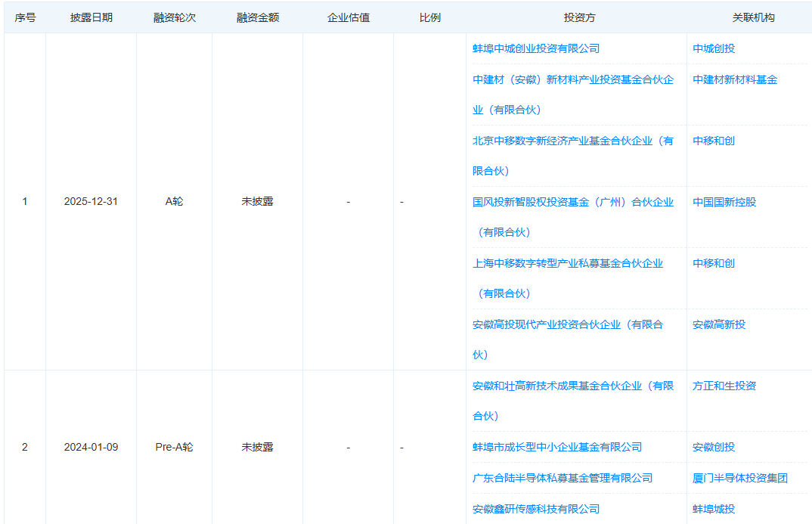点击安徽高投现代产业投资合伙企业链接
The height and width of the screenshot is (524, 812).
[x=567, y=324]
